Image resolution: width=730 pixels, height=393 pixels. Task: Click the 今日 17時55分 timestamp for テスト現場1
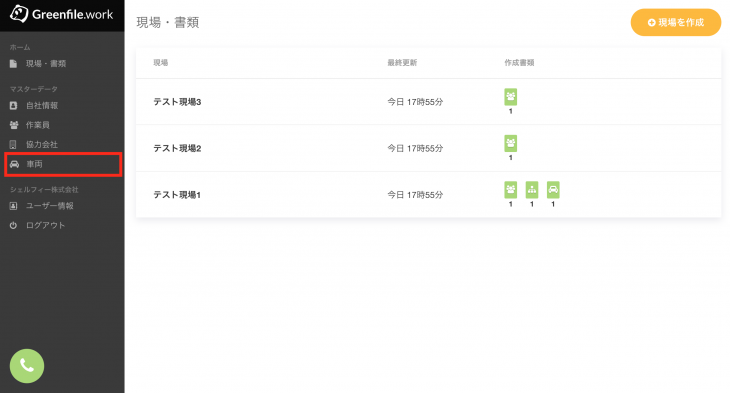tap(415, 195)
